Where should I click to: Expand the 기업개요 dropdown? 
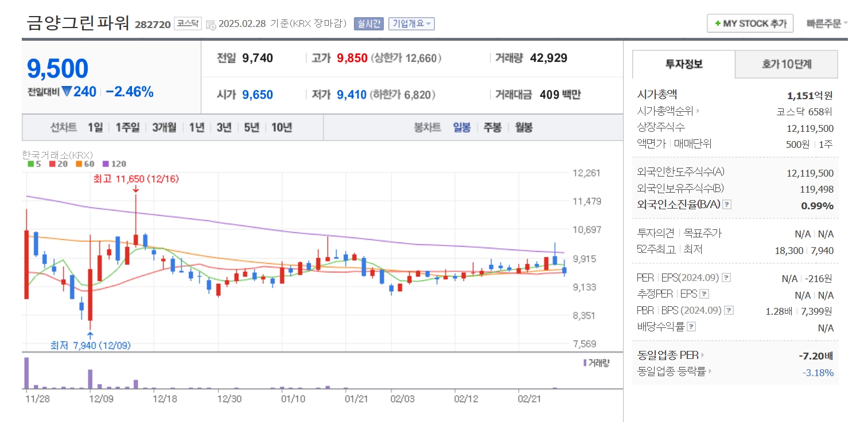pyautogui.click(x=412, y=24)
